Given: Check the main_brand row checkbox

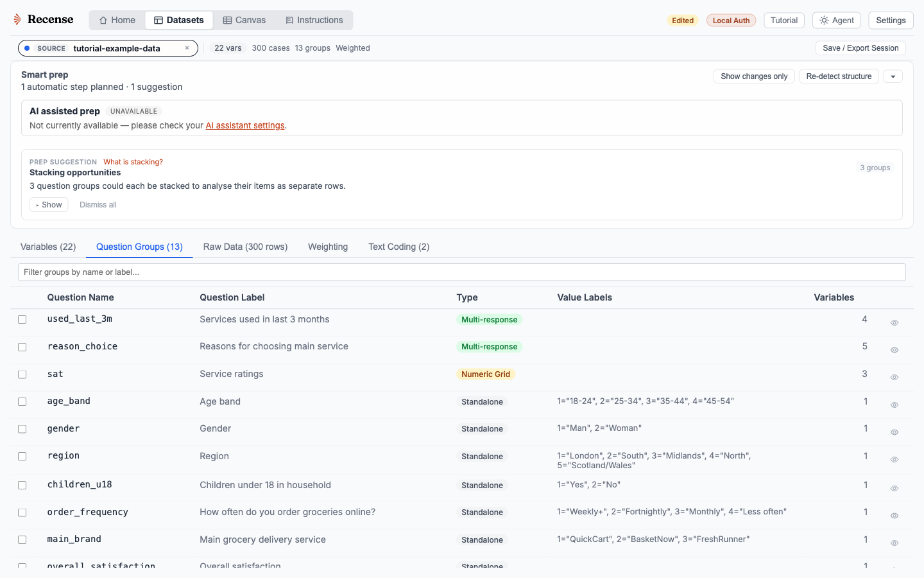Looking at the screenshot, I should [22, 539].
